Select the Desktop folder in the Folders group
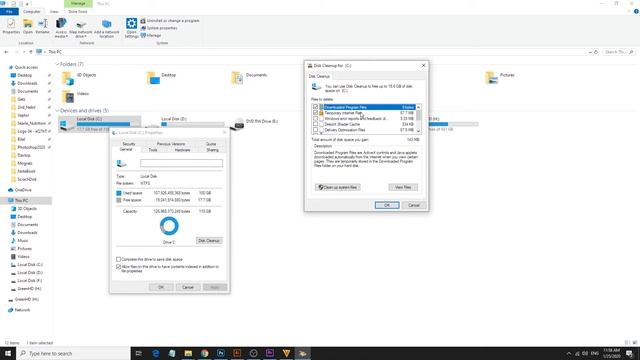The width and height of the screenshot is (640, 360). point(162,78)
